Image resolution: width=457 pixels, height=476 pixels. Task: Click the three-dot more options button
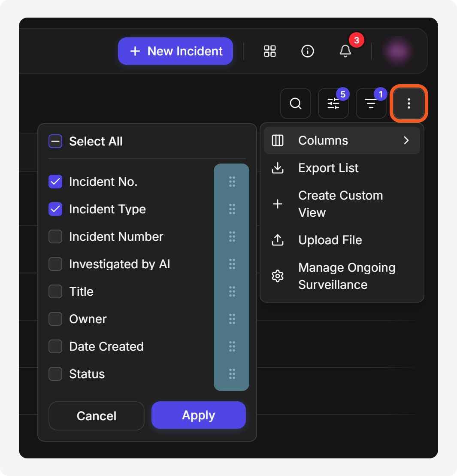click(409, 103)
